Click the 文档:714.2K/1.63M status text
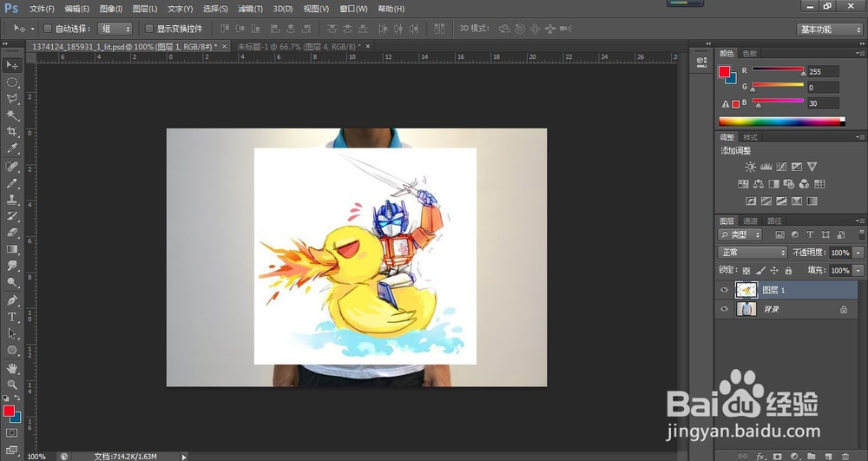The width and height of the screenshot is (868, 461). tap(125, 457)
